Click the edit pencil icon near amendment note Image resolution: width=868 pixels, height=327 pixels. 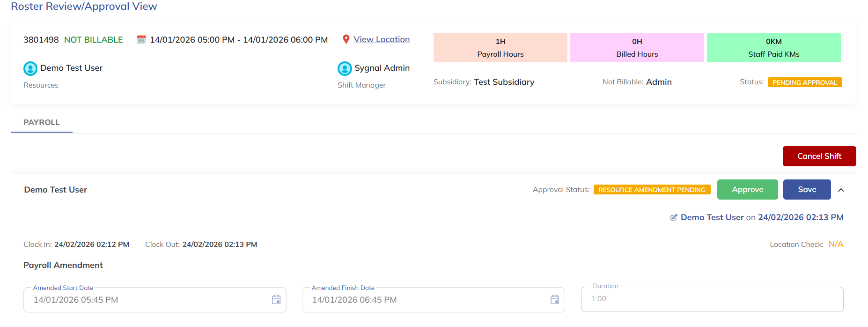click(x=674, y=217)
